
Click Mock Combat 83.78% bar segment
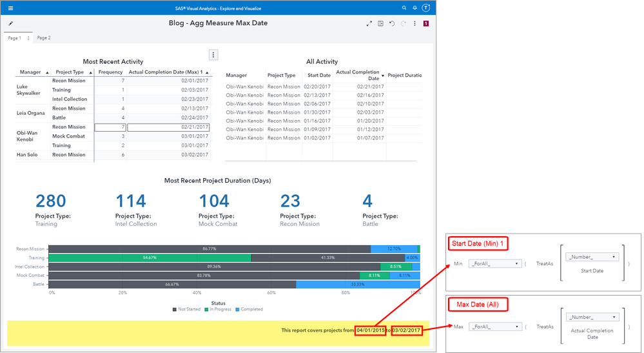[x=204, y=276]
